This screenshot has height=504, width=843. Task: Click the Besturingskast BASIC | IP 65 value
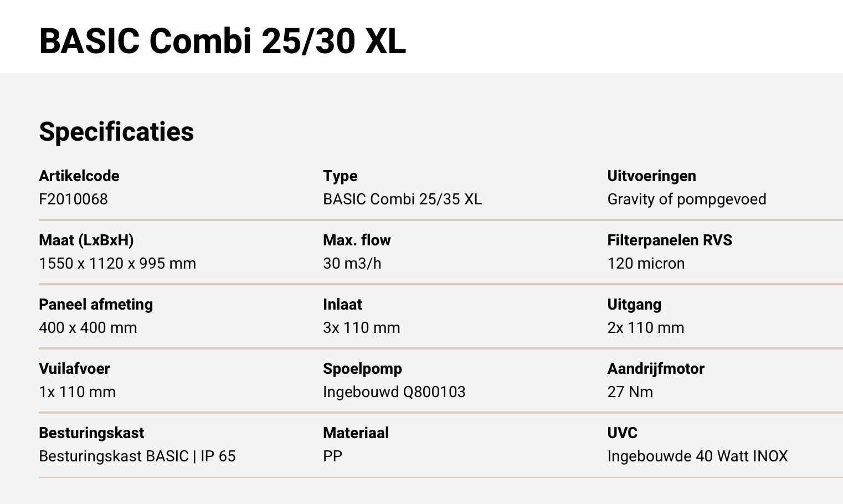coord(137,456)
